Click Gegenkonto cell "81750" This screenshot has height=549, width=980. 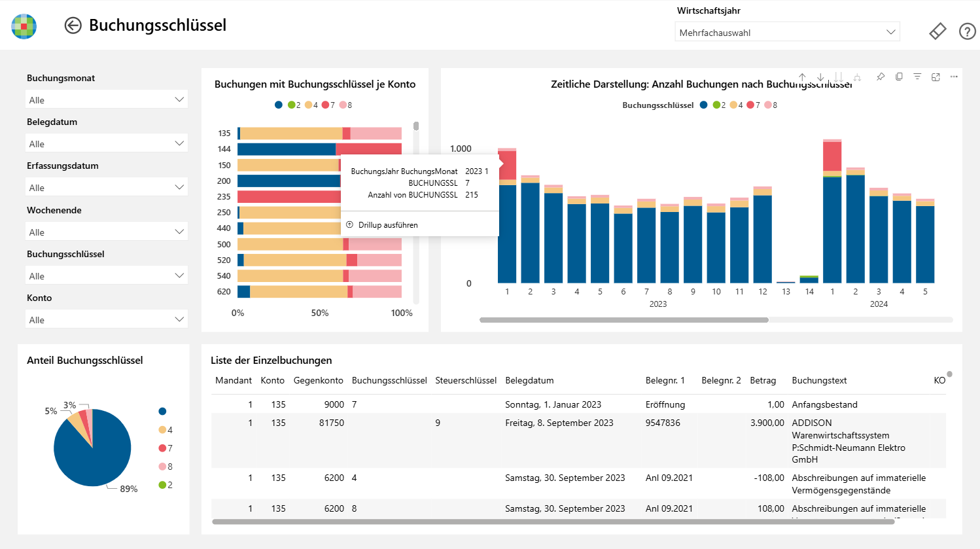pos(332,423)
